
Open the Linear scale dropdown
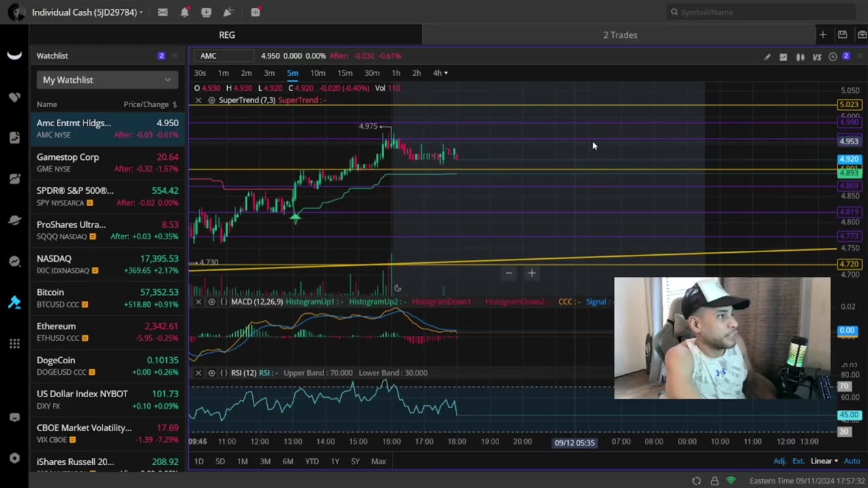824,461
